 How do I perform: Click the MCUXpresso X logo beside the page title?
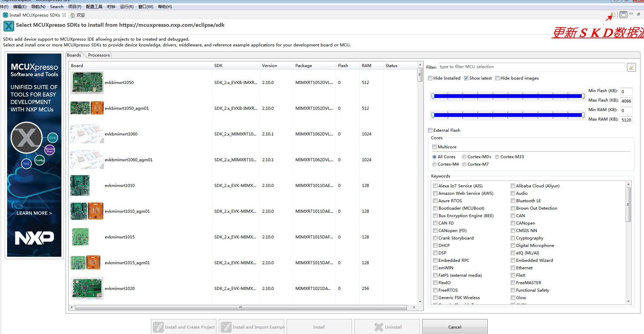click(x=9, y=26)
